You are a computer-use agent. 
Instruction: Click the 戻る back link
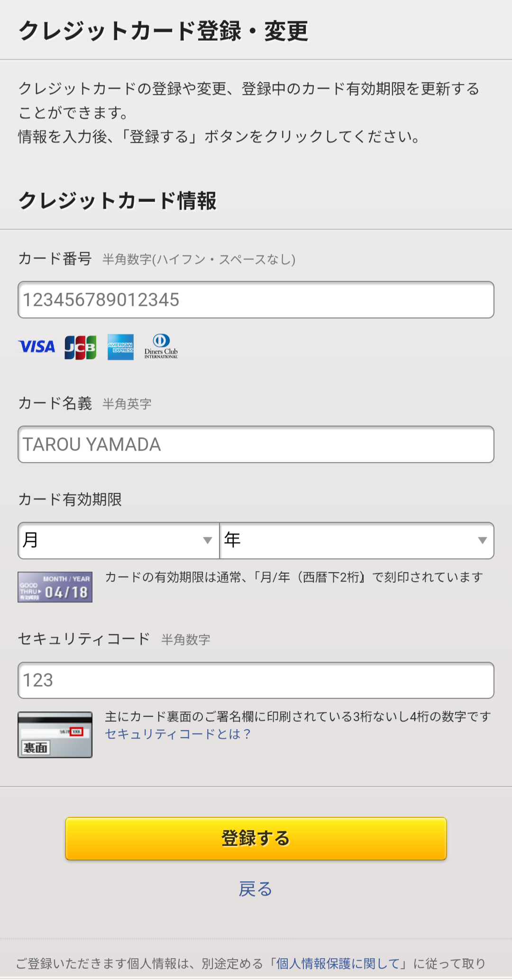256,889
